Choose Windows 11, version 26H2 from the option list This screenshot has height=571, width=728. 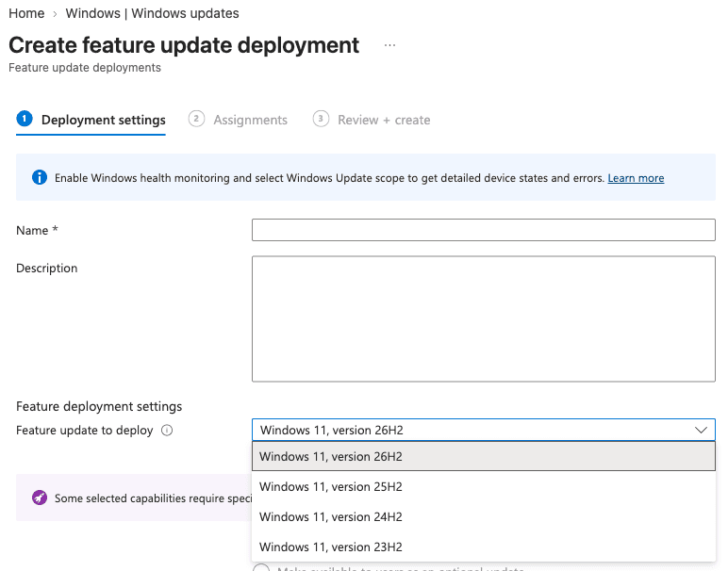pyautogui.click(x=484, y=456)
